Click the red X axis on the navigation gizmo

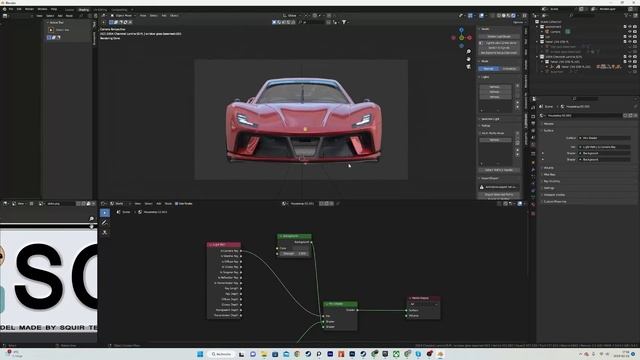[x=469, y=38]
